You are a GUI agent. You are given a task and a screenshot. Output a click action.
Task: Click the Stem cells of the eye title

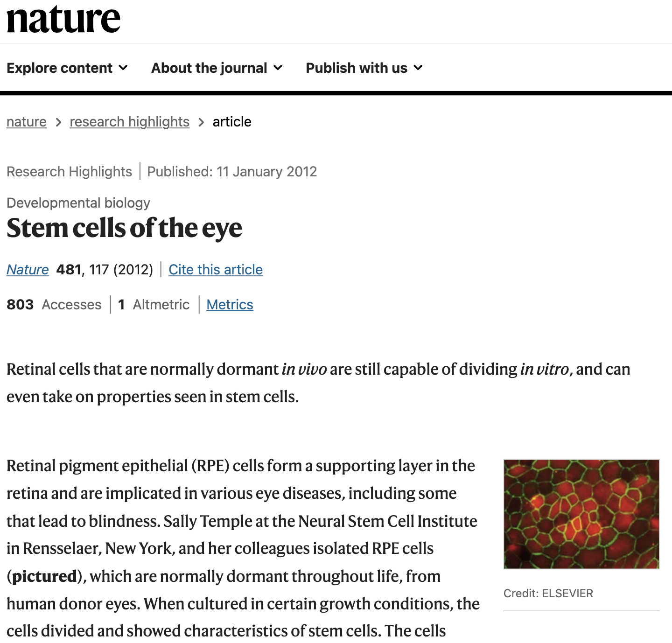tap(124, 228)
